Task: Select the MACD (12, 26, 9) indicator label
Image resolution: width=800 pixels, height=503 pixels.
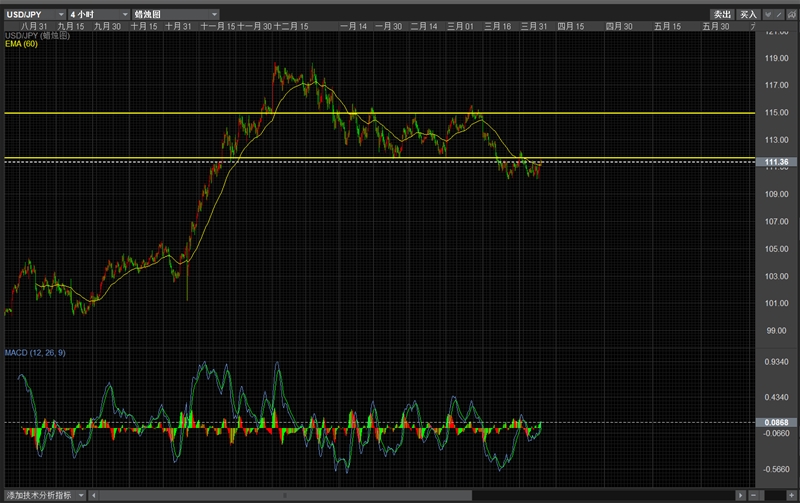Action: (x=35, y=353)
